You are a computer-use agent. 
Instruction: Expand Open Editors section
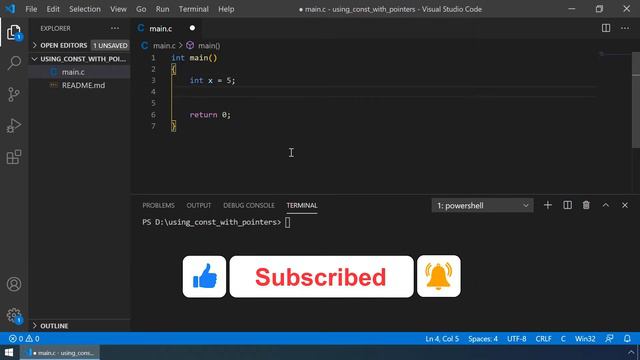[x=64, y=45]
